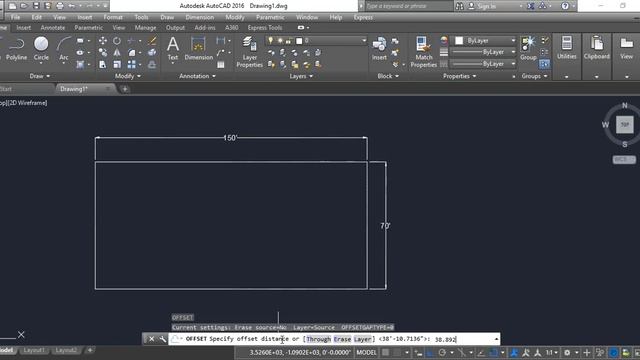Add a new drawing tab with plus
This screenshot has width=640, height=360.
point(125,89)
